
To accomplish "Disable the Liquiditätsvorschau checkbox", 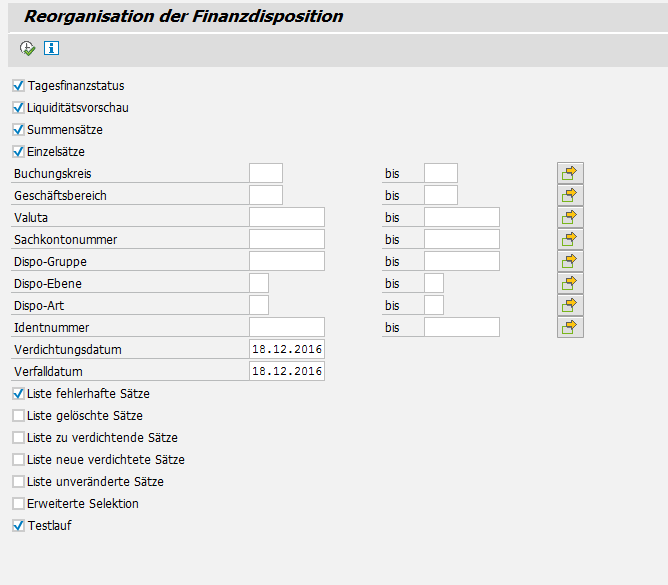I will pos(18,108).
